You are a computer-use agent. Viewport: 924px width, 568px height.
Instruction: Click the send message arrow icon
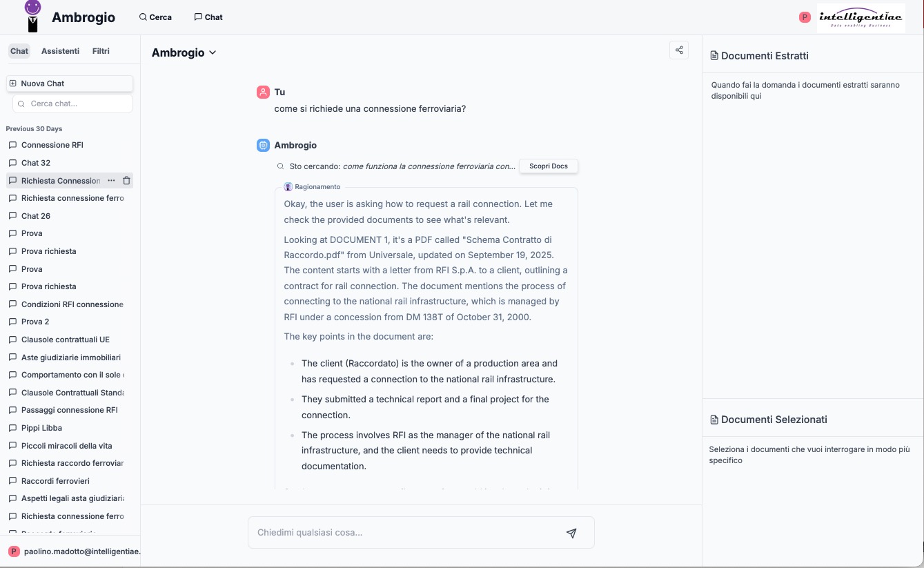pyautogui.click(x=571, y=533)
